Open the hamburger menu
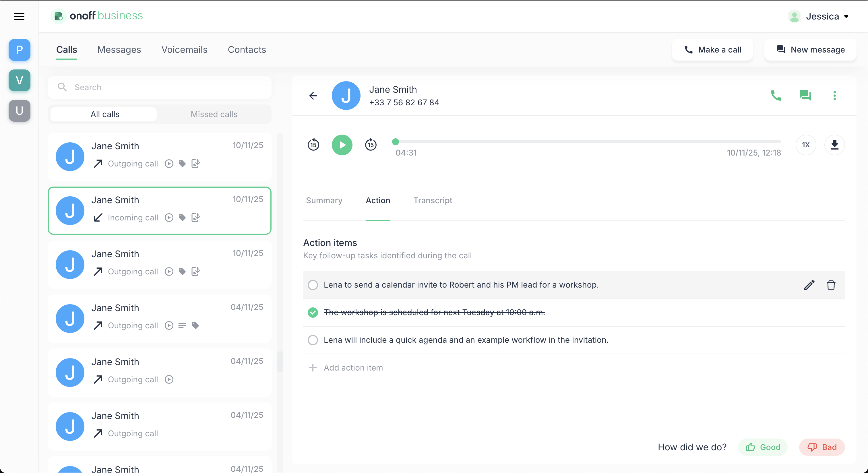 click(x=19, y=16)
